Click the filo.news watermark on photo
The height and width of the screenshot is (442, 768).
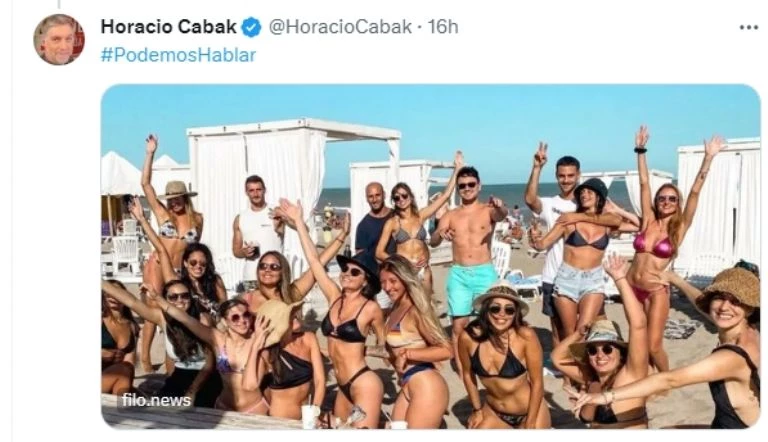pos(156,400)
